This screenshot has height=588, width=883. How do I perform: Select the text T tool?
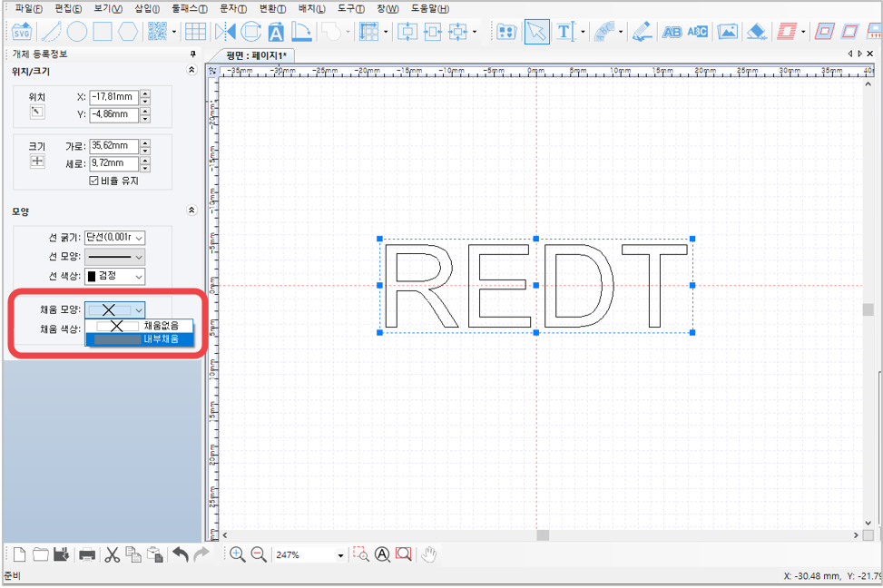(x=565, y=32)
